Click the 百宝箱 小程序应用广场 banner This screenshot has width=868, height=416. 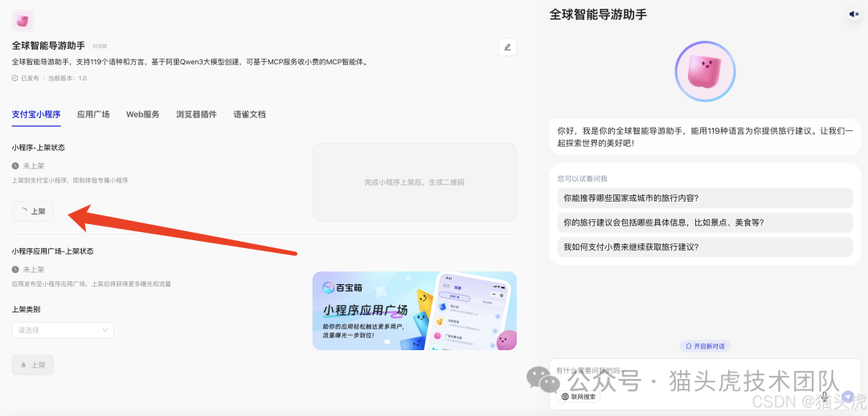(415, 311)
